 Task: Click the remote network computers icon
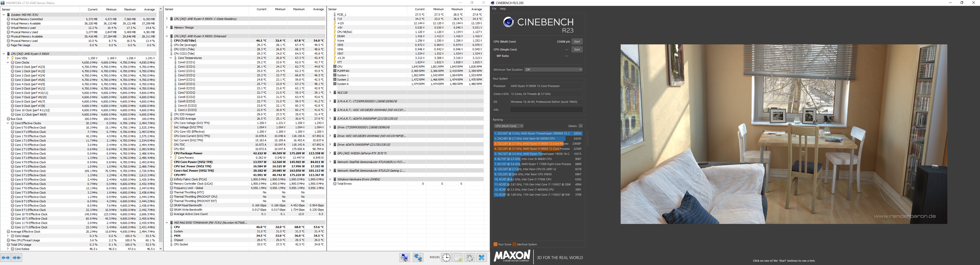[x=418, y=258]
